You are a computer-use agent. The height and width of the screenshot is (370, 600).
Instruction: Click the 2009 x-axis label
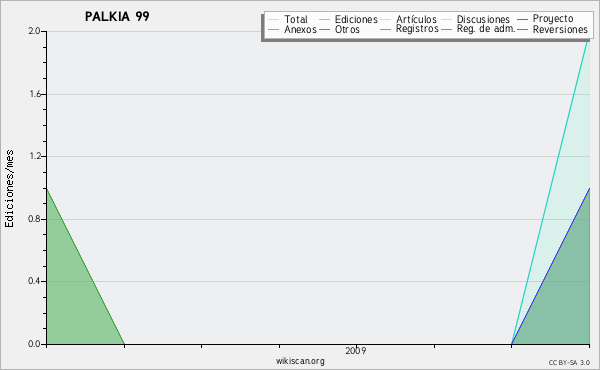pyautogui.click(x=356, y=350)
